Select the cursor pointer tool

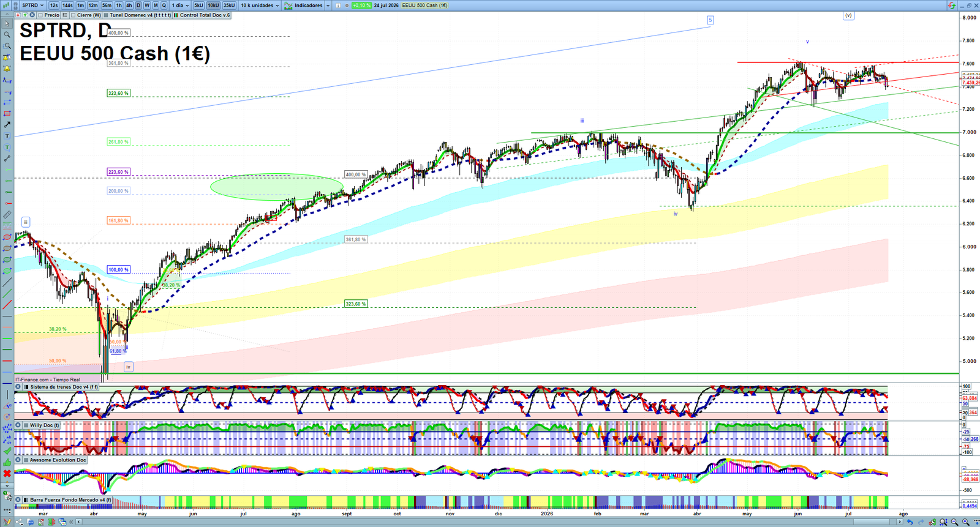point(7,23)
